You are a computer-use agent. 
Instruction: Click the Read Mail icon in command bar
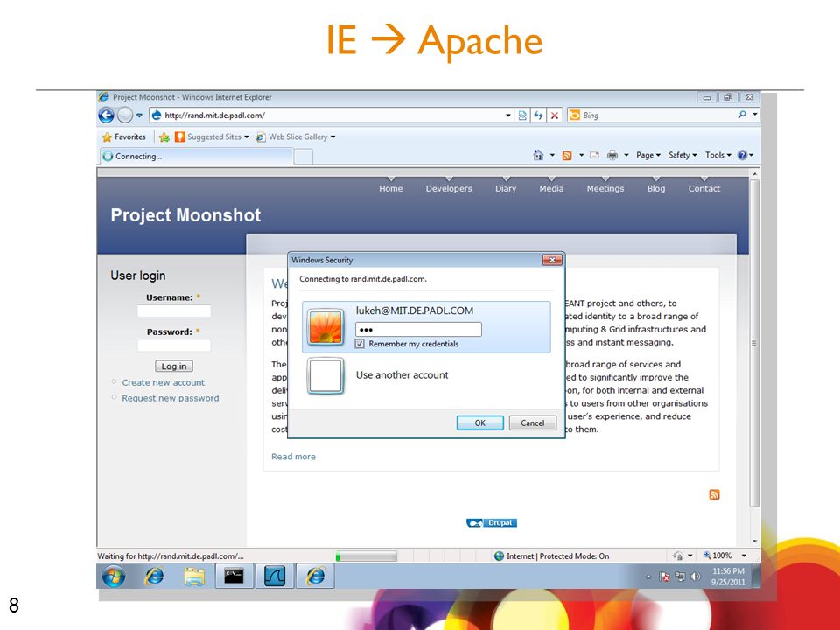(594, 156)
